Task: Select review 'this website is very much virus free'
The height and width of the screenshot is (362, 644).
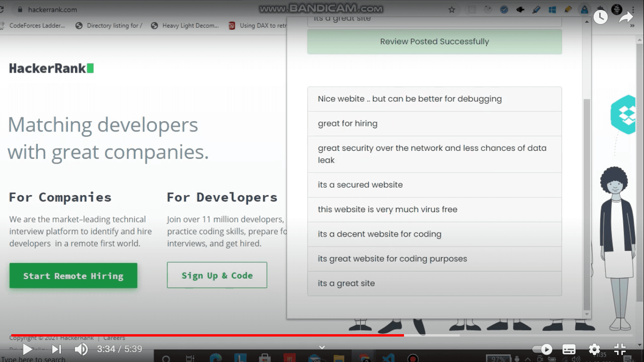Action: (434, 209)
